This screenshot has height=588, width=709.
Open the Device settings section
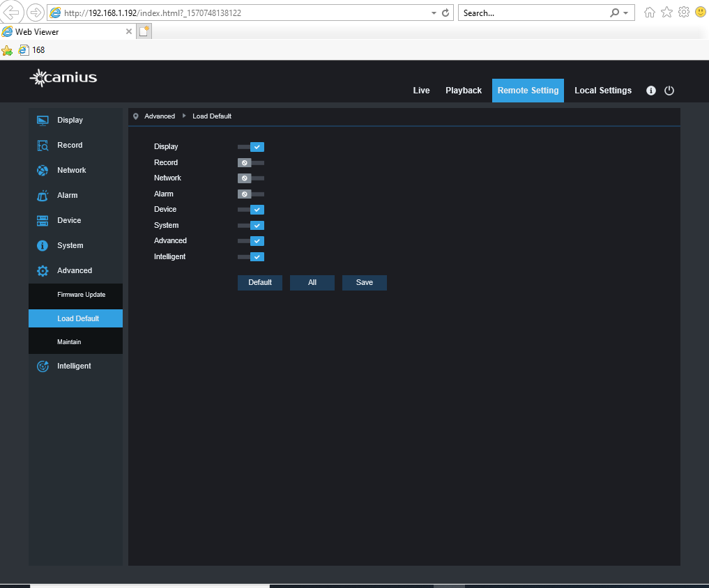tap(69, 220)
